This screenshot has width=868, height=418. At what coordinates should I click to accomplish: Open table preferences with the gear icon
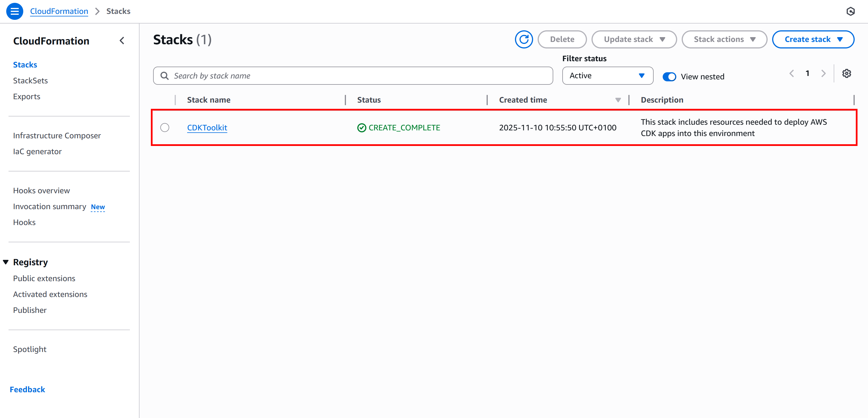click(x=847, y=73)
